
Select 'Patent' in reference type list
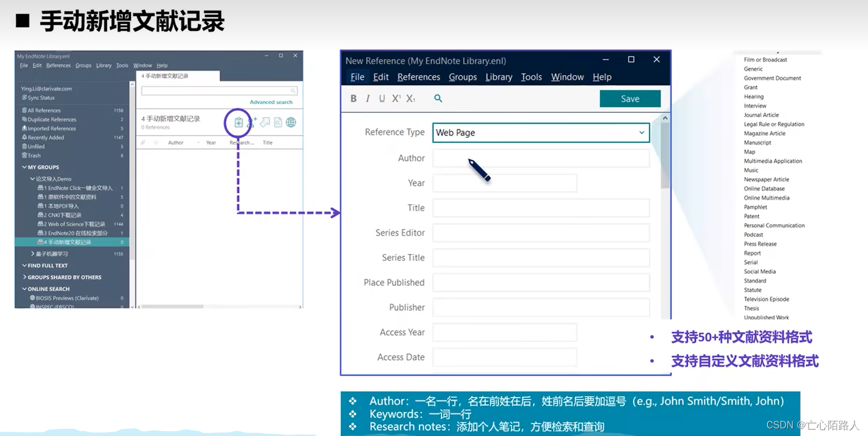point(751,216)
